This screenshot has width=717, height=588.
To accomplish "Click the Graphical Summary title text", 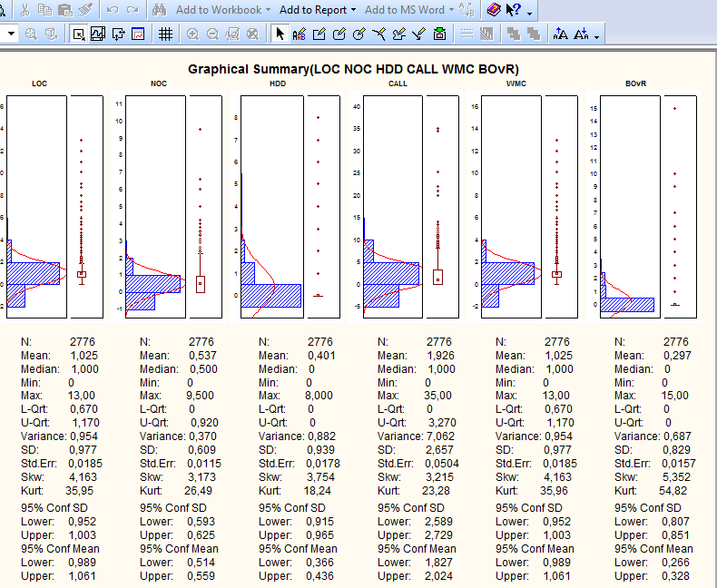I will [354, 69].
